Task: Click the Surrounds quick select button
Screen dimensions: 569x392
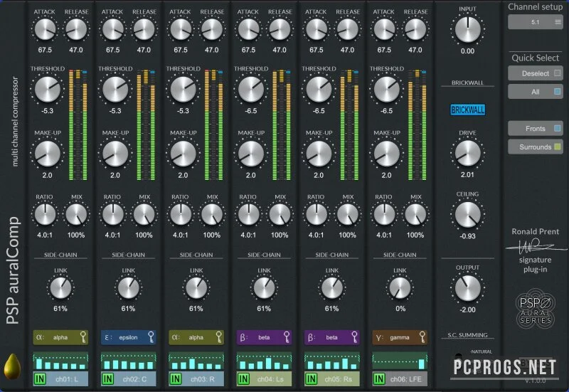Action: [536, 147]
